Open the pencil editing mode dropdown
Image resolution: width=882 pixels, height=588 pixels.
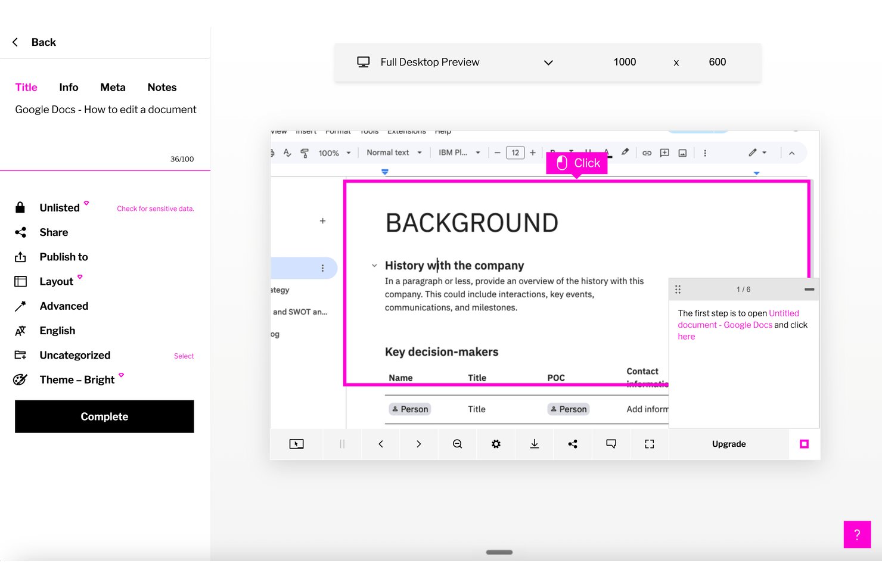(757, 153)
